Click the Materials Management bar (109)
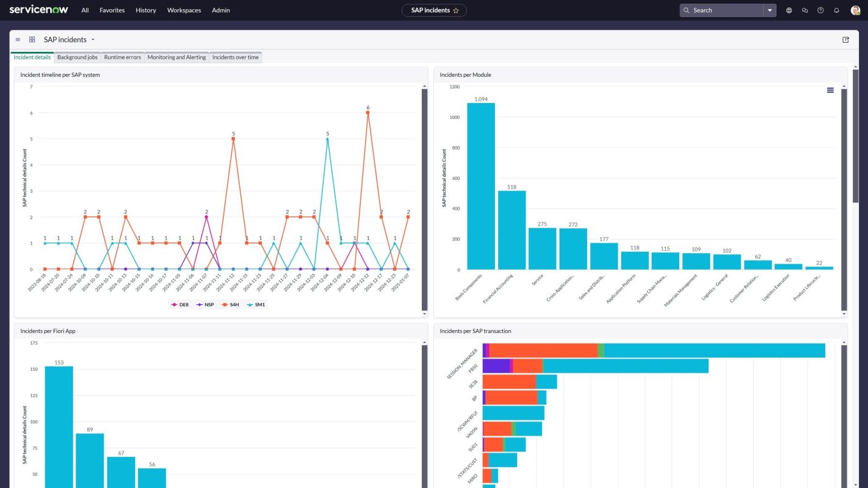The image size is (868, 488). point(696,261)
